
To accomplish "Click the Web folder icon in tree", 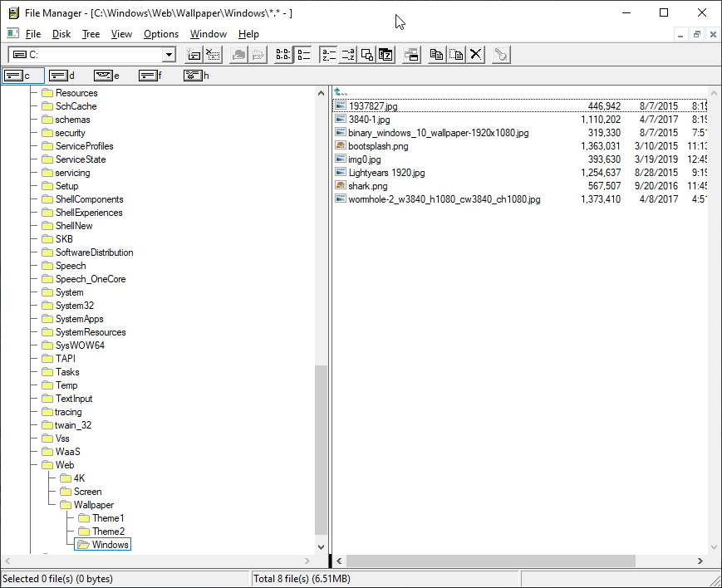I will pyautogui.click(x=47, y=464).
